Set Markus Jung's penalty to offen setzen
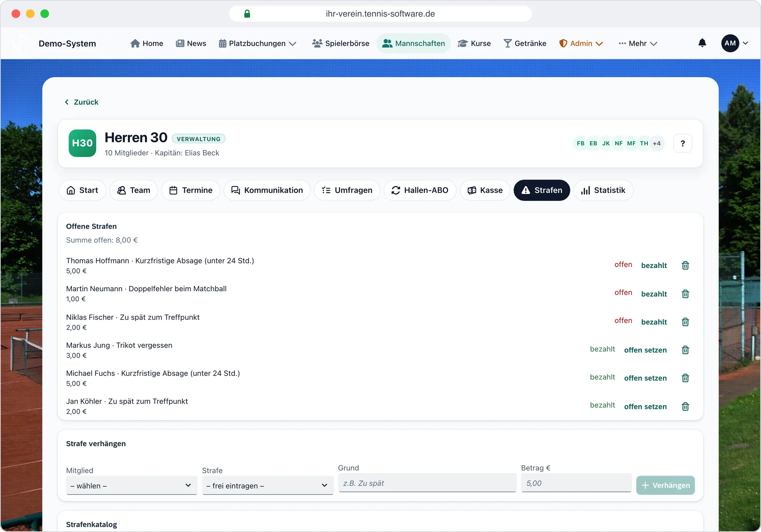Viewport: 761px width, 532px height. [x=645, y=350]
